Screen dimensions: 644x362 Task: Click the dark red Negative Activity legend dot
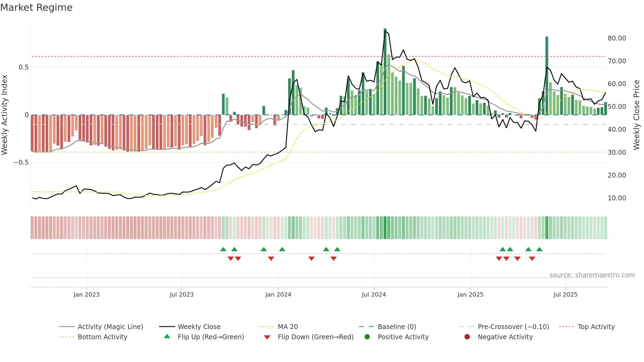(x=467, y=337)
